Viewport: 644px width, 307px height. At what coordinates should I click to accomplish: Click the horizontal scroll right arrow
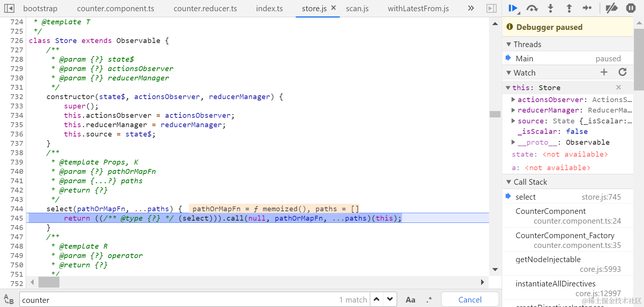482,282
